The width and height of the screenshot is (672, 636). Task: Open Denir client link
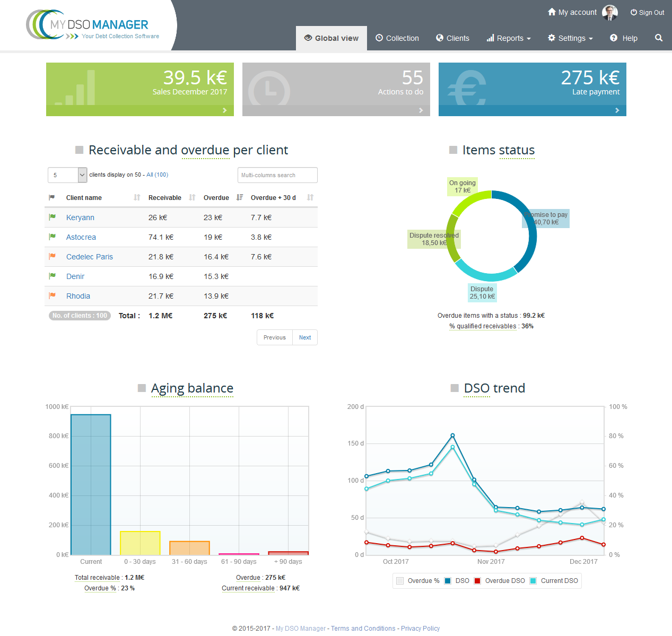(x=75, y=276)
